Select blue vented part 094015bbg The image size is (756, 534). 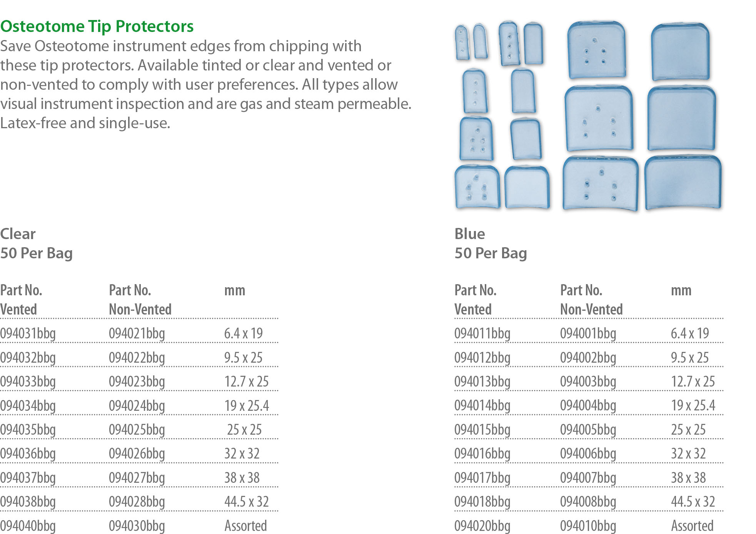[x=482, y=430]
